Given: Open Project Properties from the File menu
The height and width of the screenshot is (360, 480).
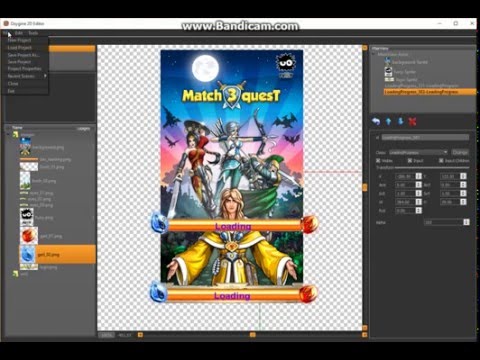Looking at the screenshot, I should [x=24, y=69].
